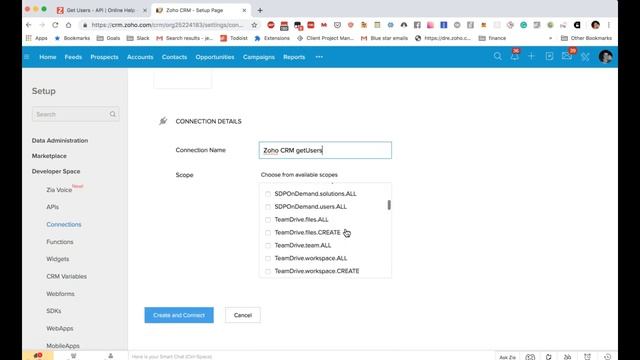
Task: Go to the Home module
Action: coord(48,57)
